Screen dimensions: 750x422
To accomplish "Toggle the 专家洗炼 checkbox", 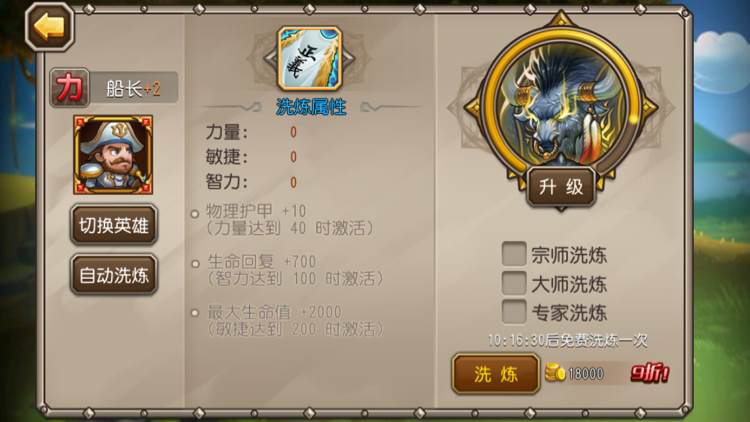I will (514, 311).
